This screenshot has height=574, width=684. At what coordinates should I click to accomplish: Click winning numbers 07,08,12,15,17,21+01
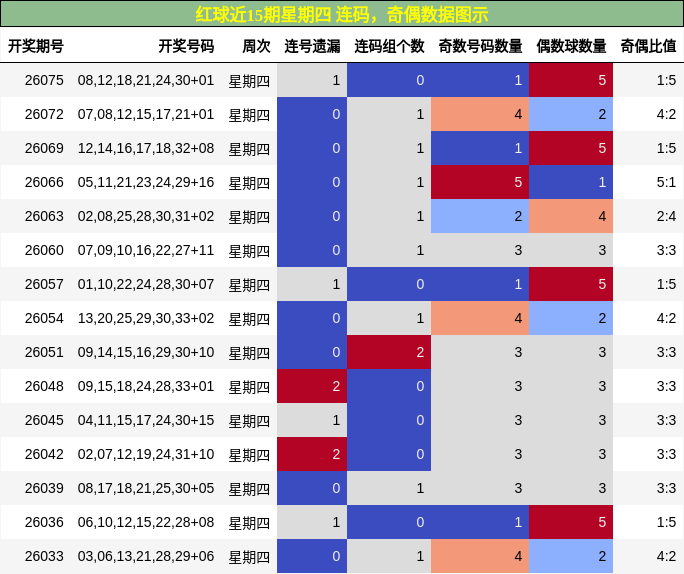coord(146,114)
